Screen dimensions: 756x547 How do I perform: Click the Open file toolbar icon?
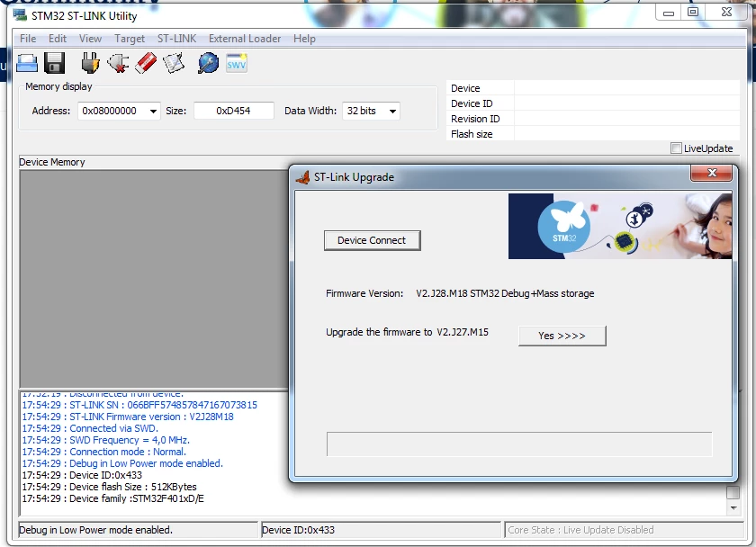27,63
